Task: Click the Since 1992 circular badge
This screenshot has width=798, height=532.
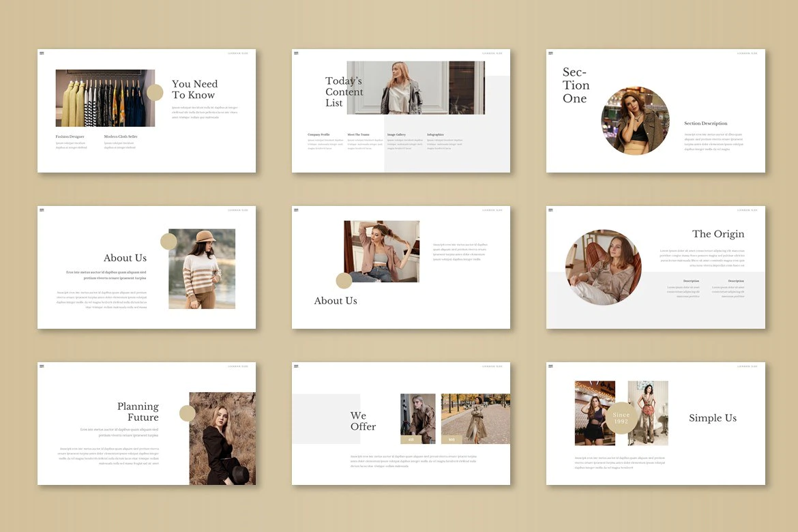Action: [x=621, y=418]
